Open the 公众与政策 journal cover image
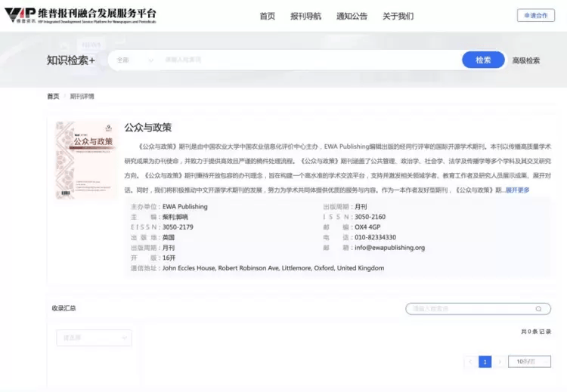 point(85,160)
